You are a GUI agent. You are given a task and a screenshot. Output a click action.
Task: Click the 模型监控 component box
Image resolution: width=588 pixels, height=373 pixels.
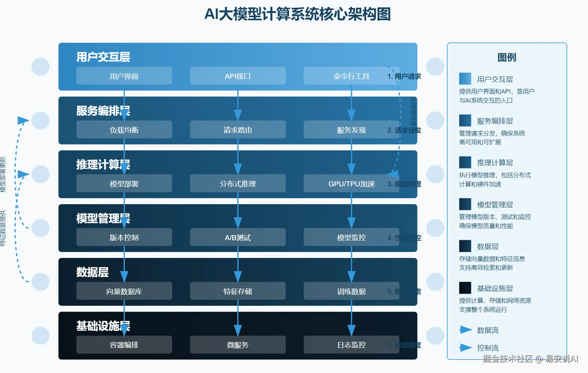point(351,237)
